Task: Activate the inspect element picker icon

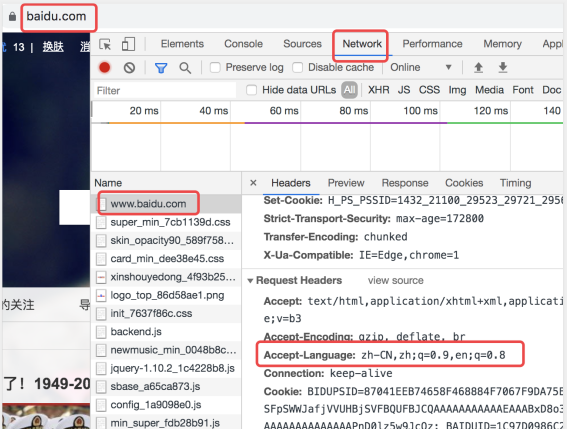Action: click(x=105, y=44)
